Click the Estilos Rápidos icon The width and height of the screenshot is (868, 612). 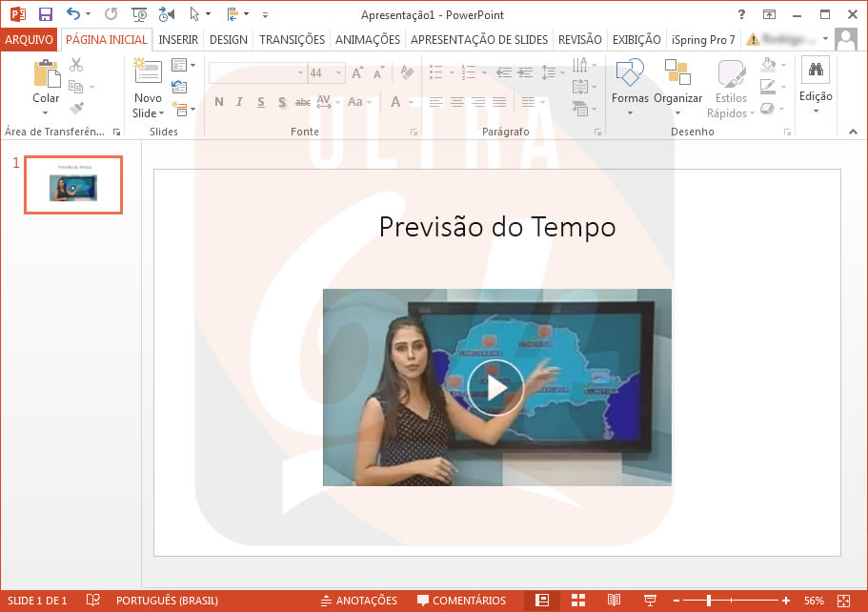click(x=730, y=72)
